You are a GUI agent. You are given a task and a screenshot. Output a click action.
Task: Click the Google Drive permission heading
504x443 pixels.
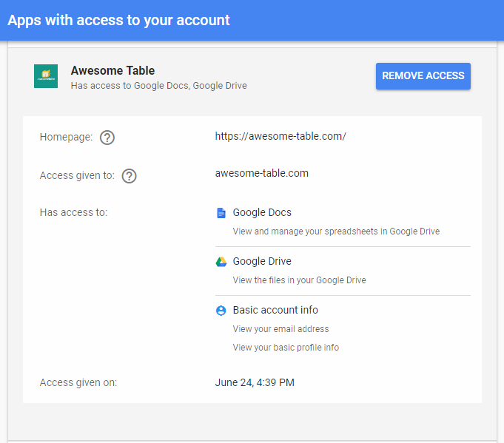pos(262,261)
